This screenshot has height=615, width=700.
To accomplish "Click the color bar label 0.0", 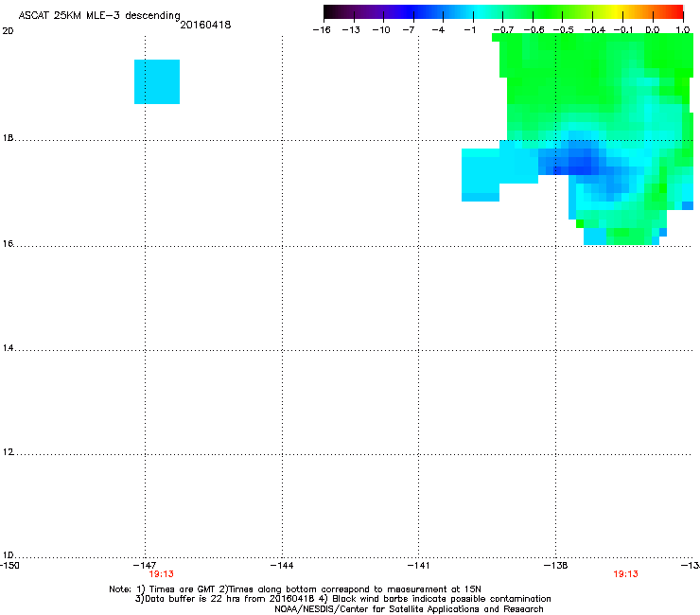I will click(x=653, y=30).
